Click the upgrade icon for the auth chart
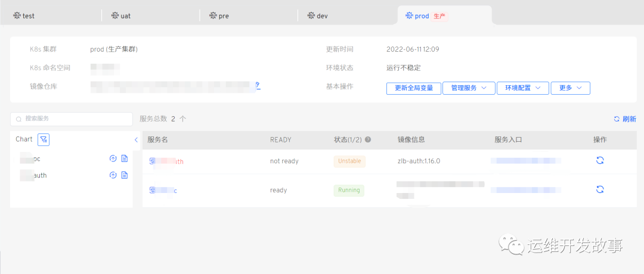Viewport: 644px width, 274px height. click(113, 175)
